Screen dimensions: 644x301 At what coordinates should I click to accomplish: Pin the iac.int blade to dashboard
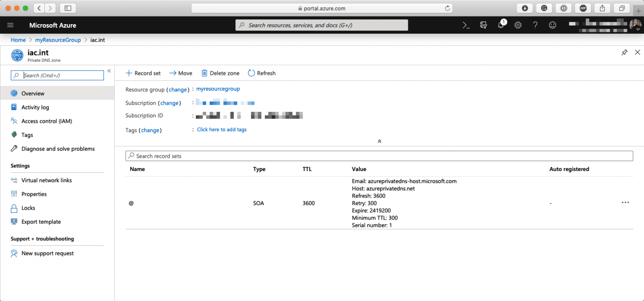624,52
